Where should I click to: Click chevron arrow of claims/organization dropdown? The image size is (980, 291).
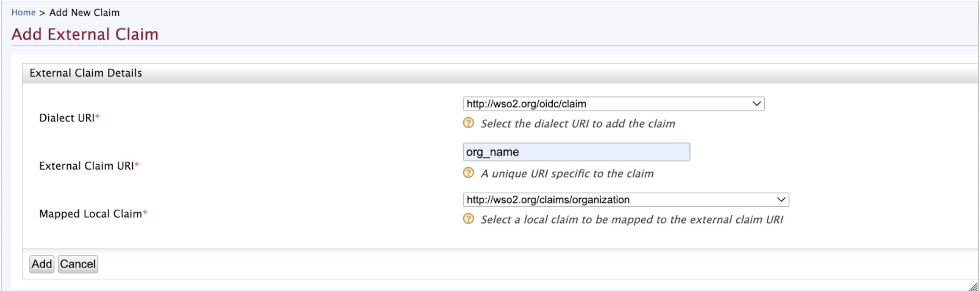(781, 200)
